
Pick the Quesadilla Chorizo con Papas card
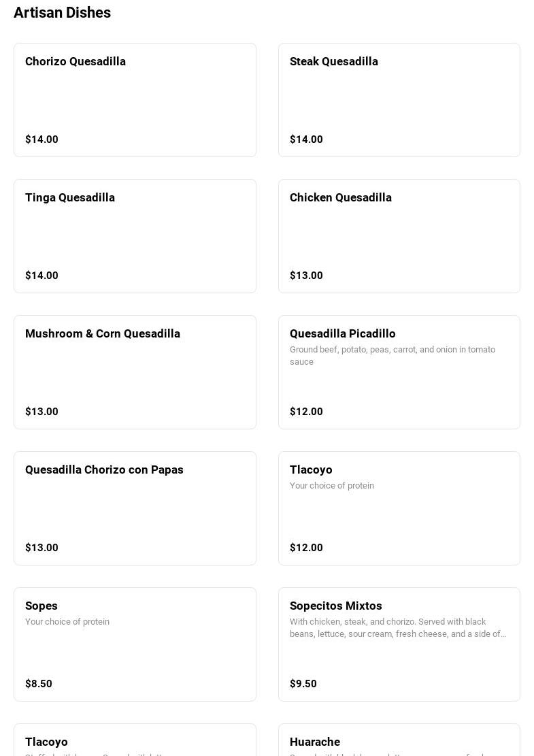pos(135,508)
